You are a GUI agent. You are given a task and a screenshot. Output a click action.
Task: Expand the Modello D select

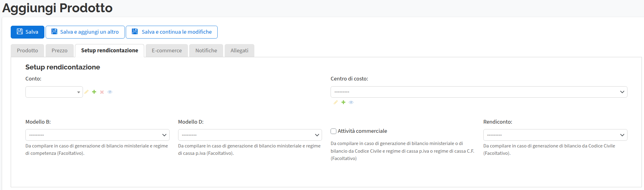pos(250,135)
